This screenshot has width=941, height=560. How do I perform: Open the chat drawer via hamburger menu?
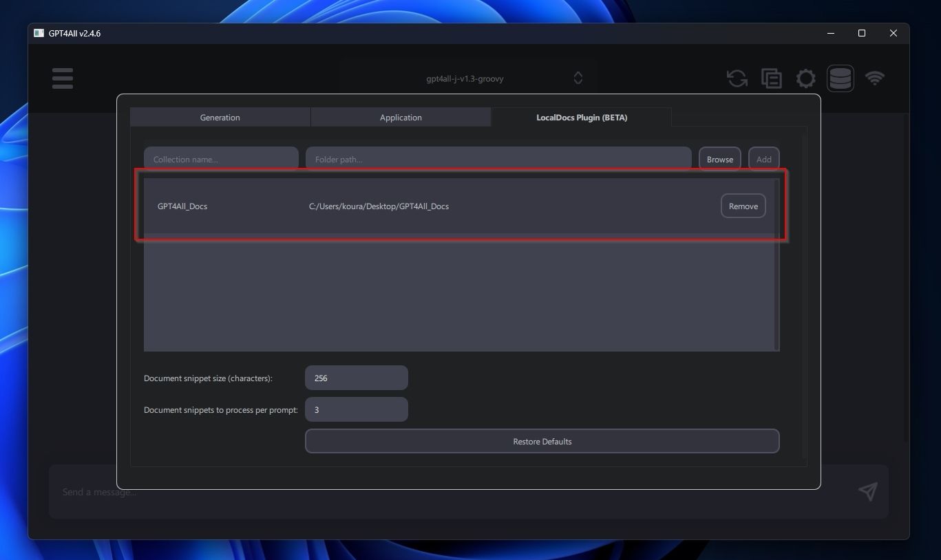(62, 78)
